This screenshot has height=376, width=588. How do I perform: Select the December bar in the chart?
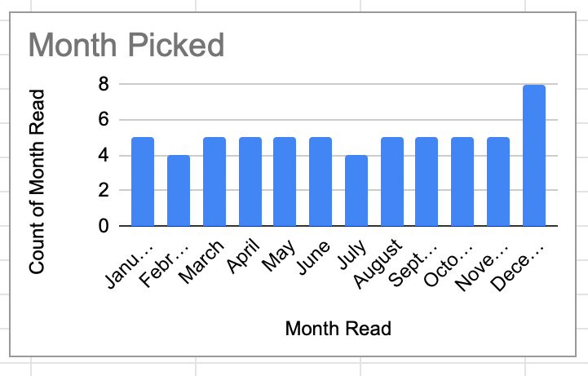point(534,156)
